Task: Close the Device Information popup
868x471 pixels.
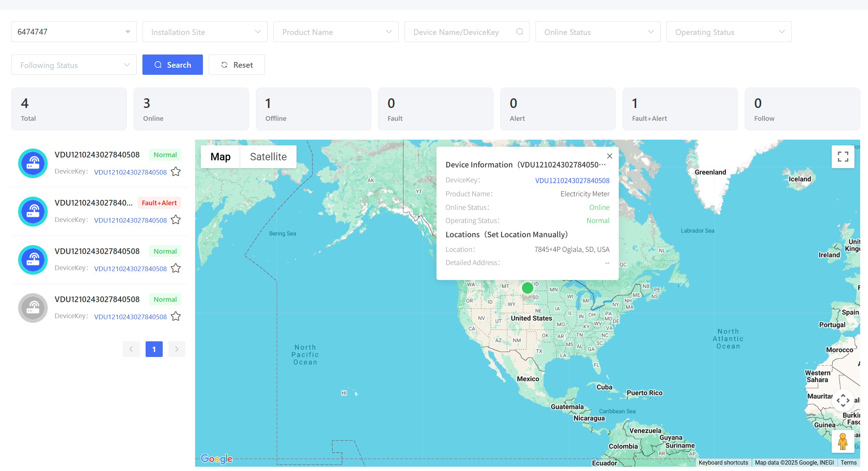Action: [x=610, y=156]
